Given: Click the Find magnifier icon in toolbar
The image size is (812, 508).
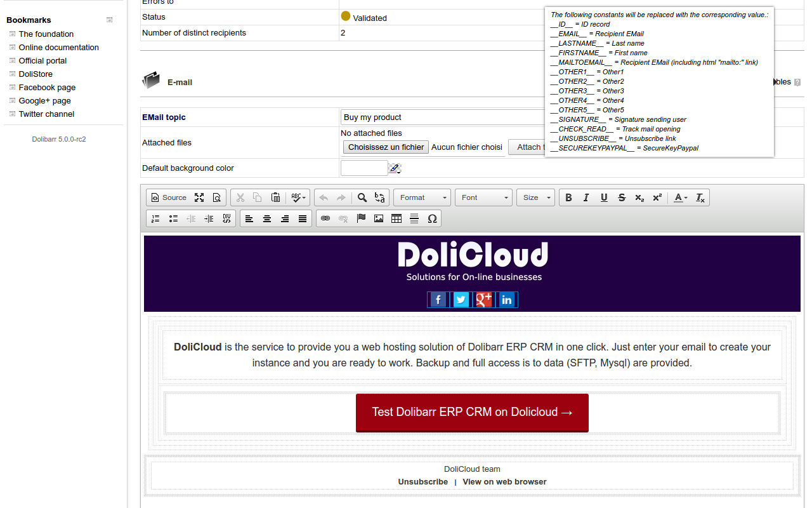Looking at the screenshot, I should [x=362, y=197].
